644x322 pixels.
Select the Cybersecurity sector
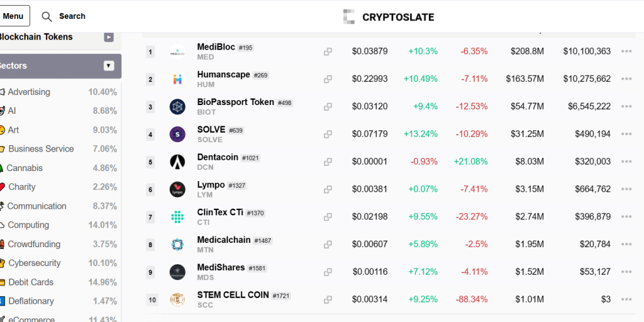pos(34,263)
